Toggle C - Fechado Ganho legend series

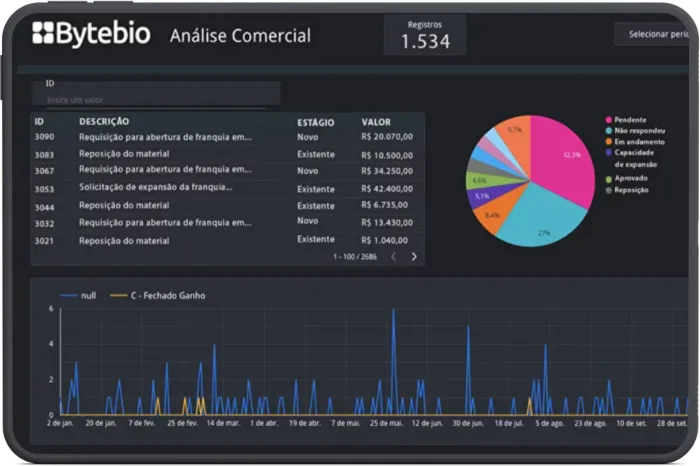158,295
